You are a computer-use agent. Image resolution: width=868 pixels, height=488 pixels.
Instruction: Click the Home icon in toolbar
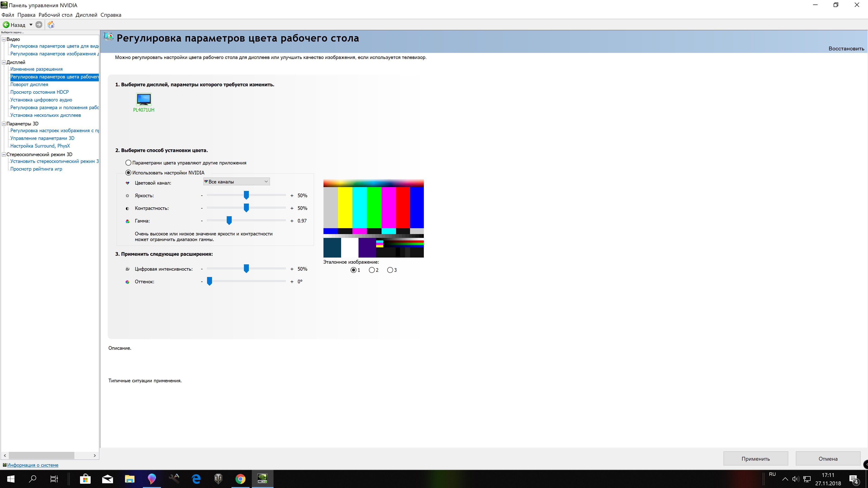pyautogui.click(x=51, y=25)
